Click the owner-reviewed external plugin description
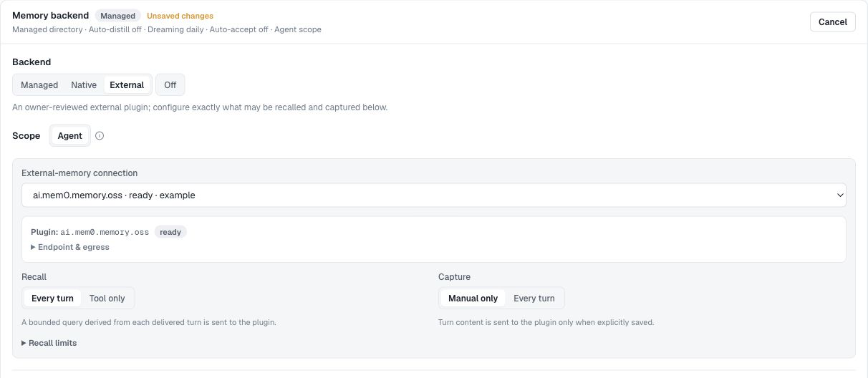Screen dimensions: 868x378 [x=200, y=107]
